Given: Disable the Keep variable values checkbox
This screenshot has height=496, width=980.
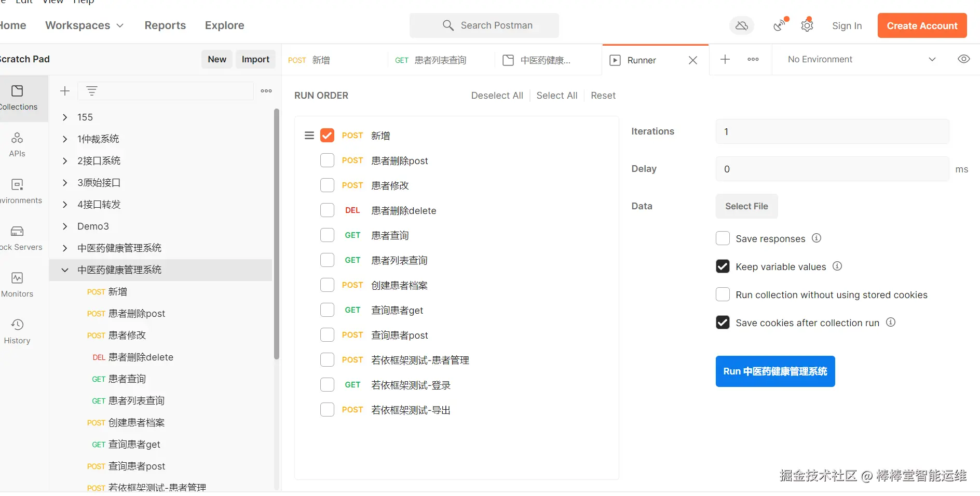Looking at the screenshot, I should tap(723, 266).
